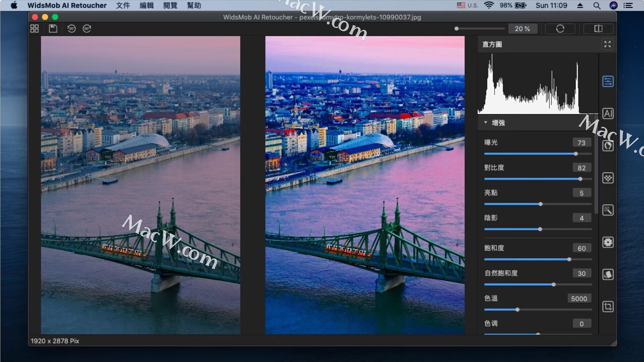Select the magic wand effects tool
Viewport: 644px width, 362px height.
click(x=608, y=210)
